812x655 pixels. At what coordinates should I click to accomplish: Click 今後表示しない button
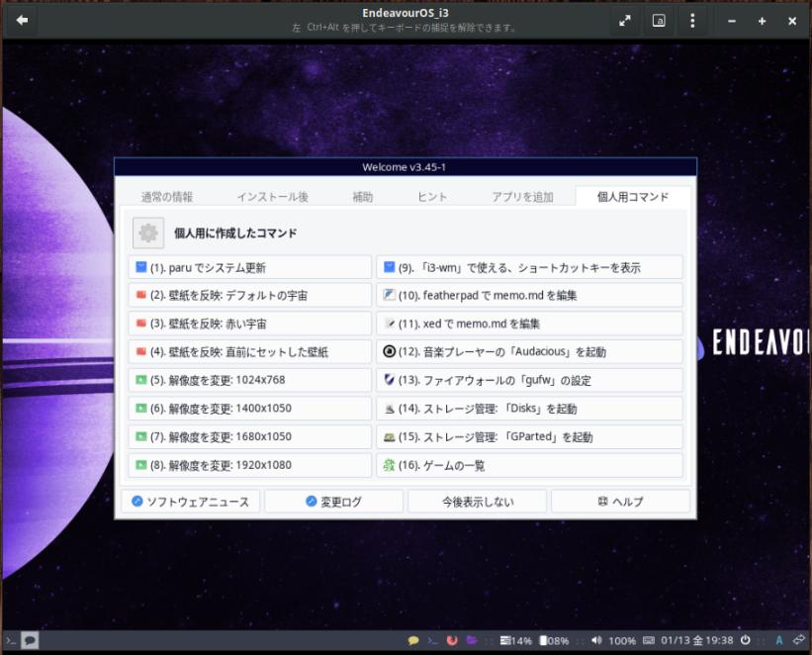coord(477,501)
